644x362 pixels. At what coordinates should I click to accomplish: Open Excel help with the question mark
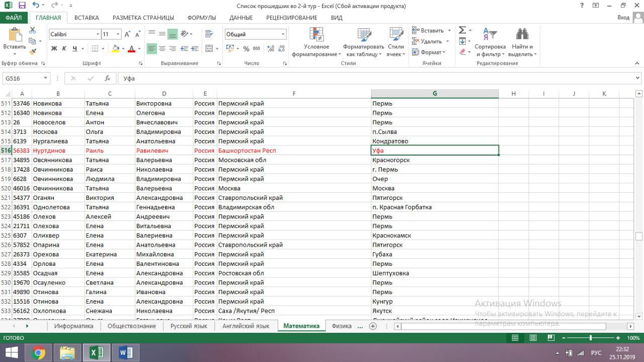click(x=582, y=6)
